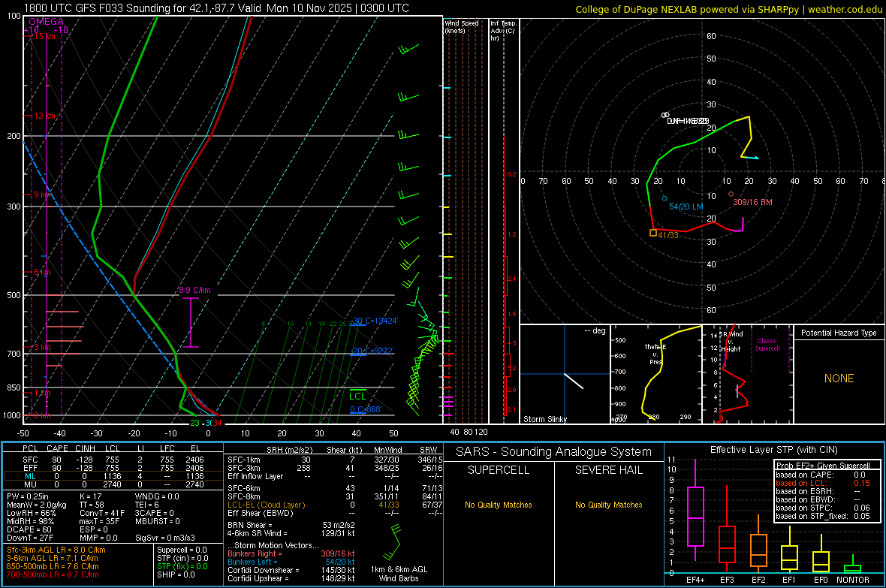Click the Bunkers Left = 54/20 kt line
Viewport: 886px width, 588px height.
[x=291, y=562]
